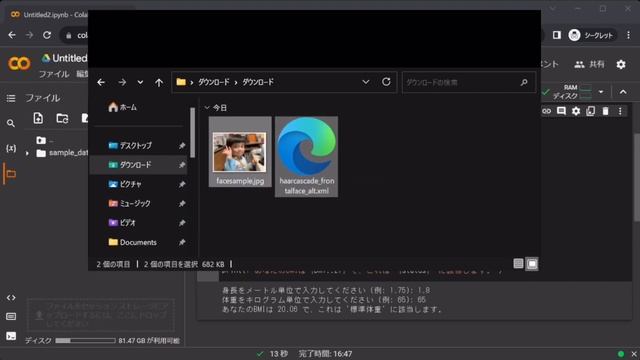Open the Colab command palette icon
This screenshot has height=360, width=640.
11,316
